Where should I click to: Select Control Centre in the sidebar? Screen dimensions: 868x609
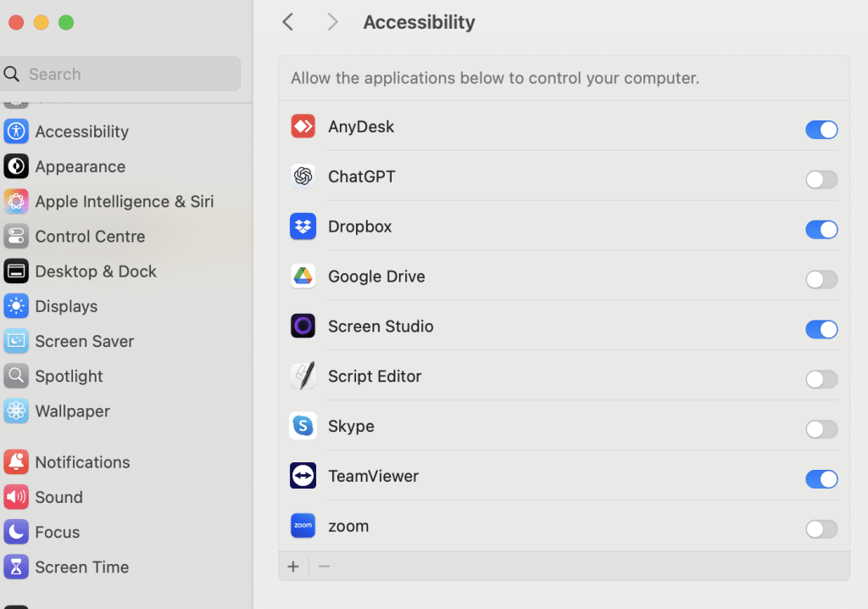point(90,236)
